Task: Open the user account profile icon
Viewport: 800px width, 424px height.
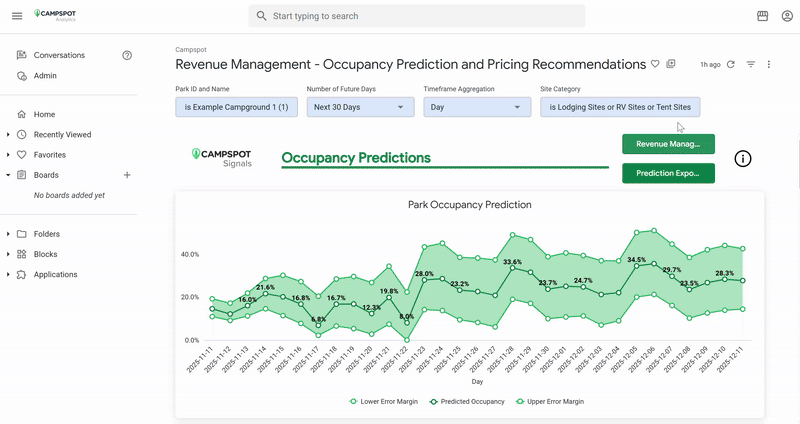Action: pos(784,16)
